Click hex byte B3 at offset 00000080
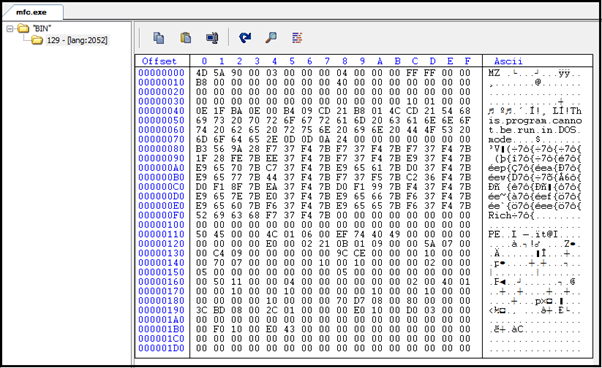Image resolution: width=602 pixels, height=368 pixels. coord(202,149)
